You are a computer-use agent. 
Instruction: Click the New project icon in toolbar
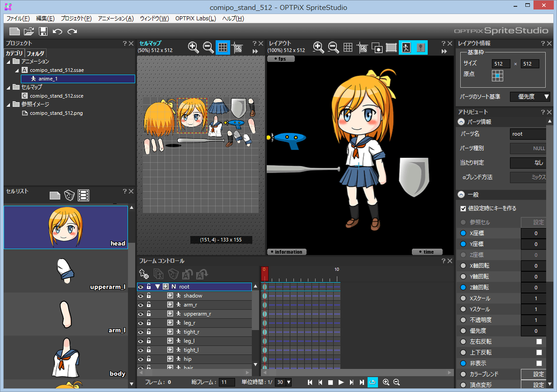pyautogui.click(x=15, y=31)
